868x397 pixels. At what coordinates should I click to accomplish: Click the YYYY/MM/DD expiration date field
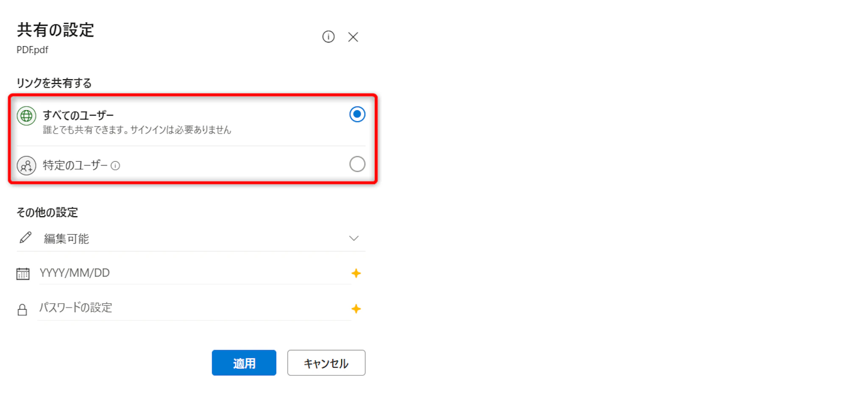click(x=191, y=273)
